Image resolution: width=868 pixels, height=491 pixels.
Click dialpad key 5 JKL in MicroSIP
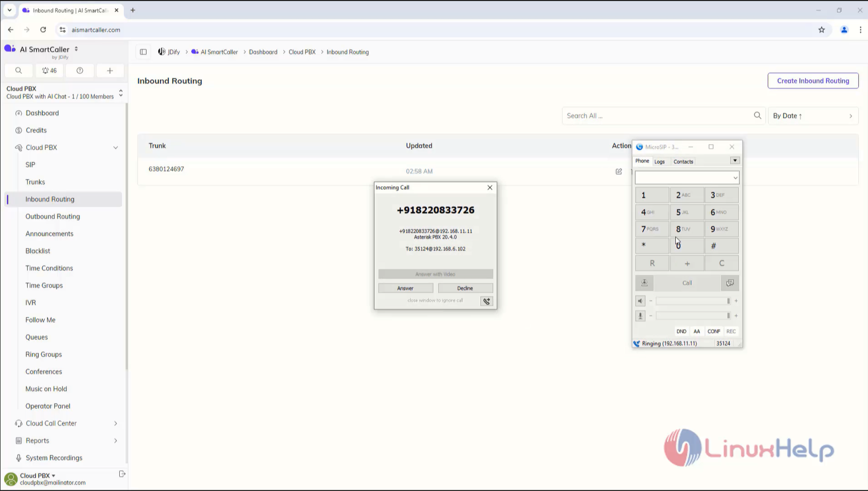[687, 212]
